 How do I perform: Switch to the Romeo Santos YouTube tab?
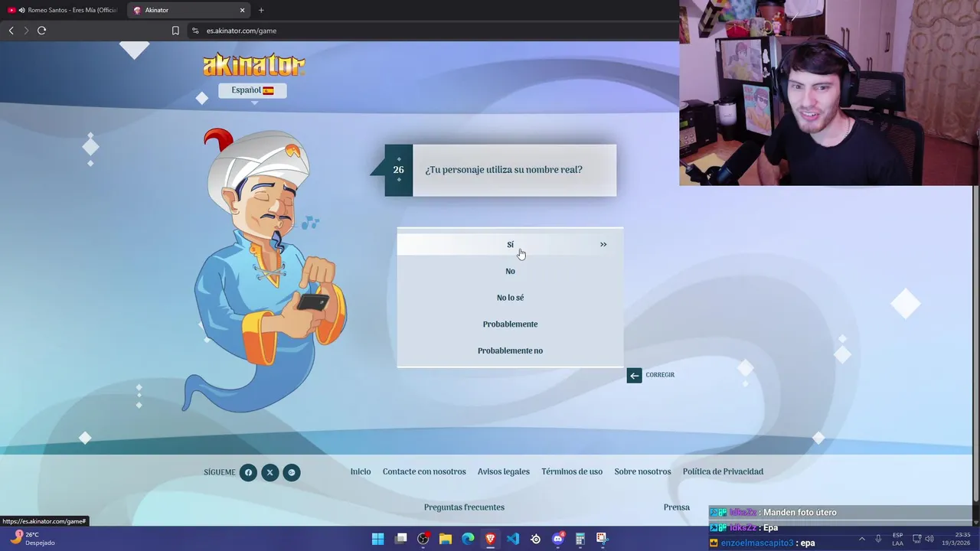64,10
